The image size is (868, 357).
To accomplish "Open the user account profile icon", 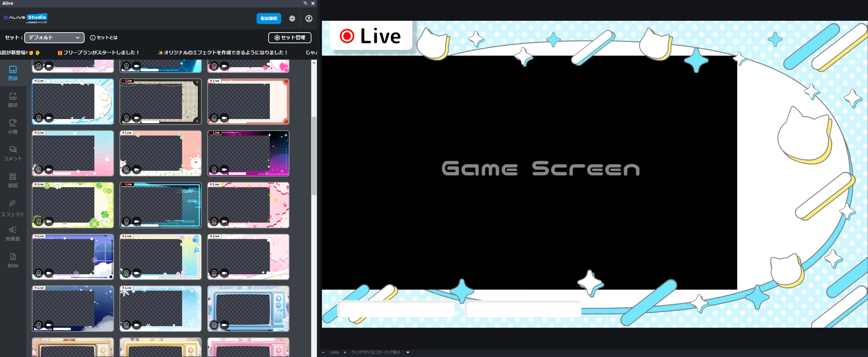I will (309, 19).
